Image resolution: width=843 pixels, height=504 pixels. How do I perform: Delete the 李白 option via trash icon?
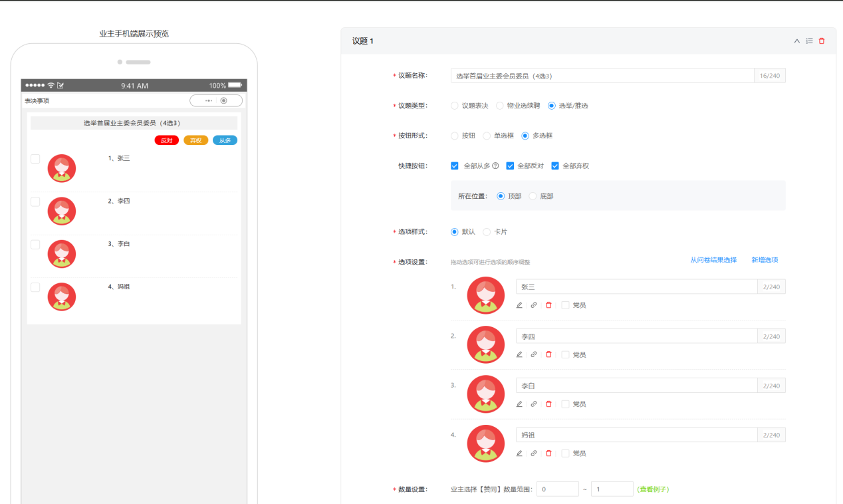pyautogui.click(x=548, y=404)
